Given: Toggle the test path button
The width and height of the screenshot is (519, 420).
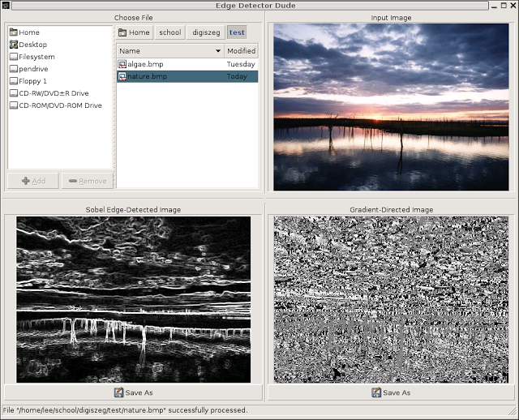Looking at the screenshot, I should 236,32.
